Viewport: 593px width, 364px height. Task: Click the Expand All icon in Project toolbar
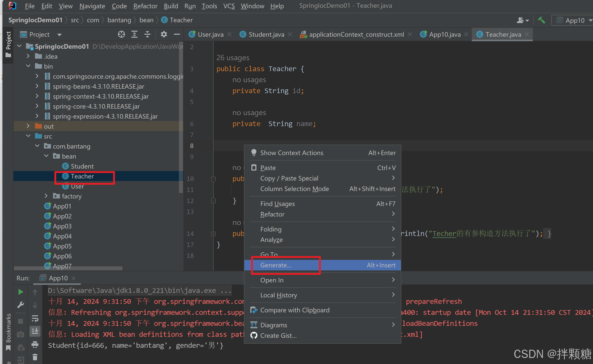pos(134,34)
